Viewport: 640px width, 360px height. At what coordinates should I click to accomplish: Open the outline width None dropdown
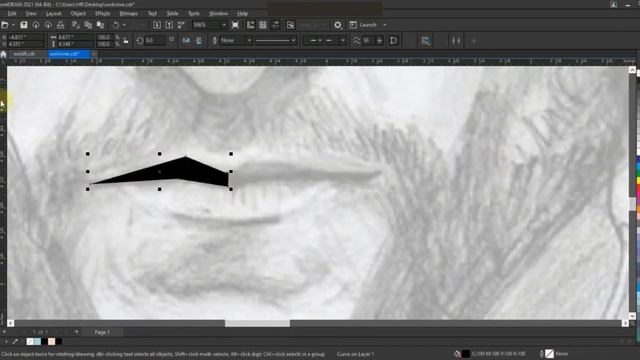(x=249, y=40)
